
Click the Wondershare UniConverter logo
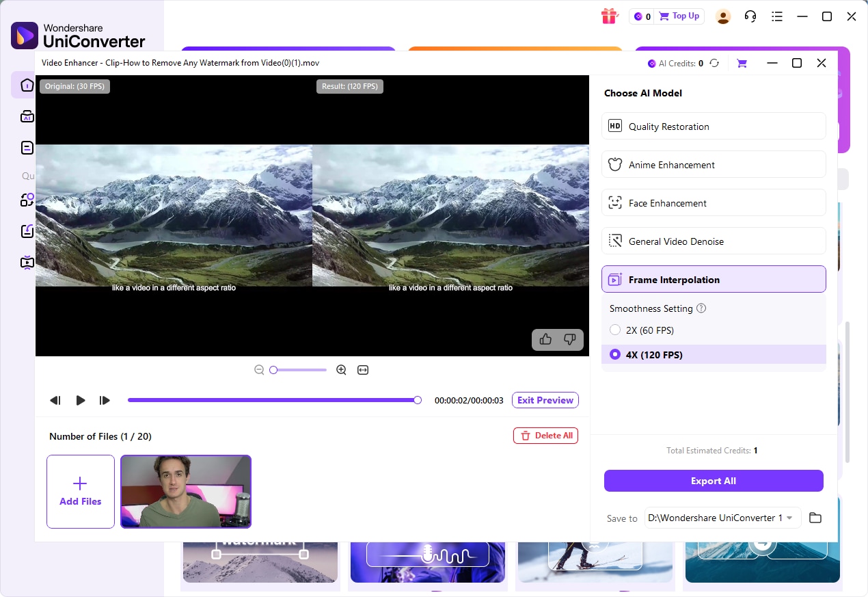[x=78, y=36]
